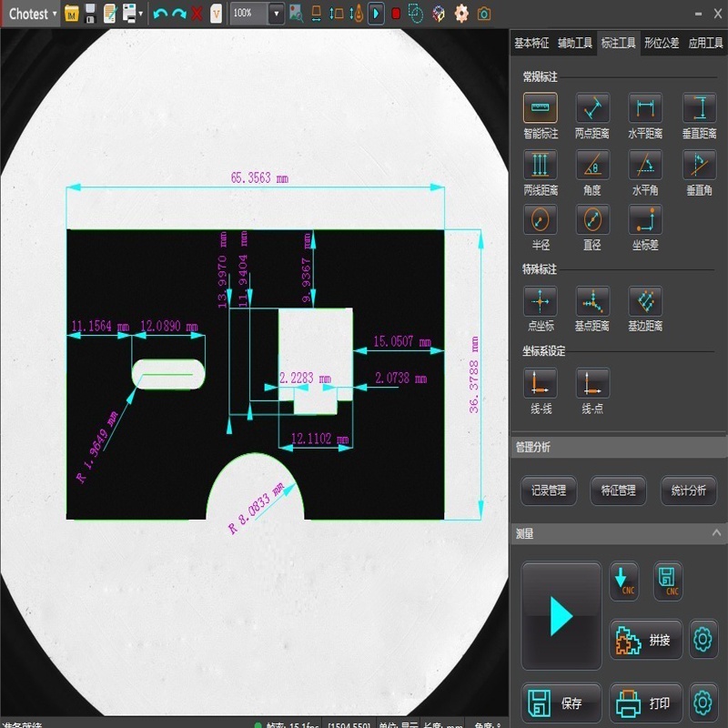Select the 智能标注 smart annotation tool

coord(540,109)
